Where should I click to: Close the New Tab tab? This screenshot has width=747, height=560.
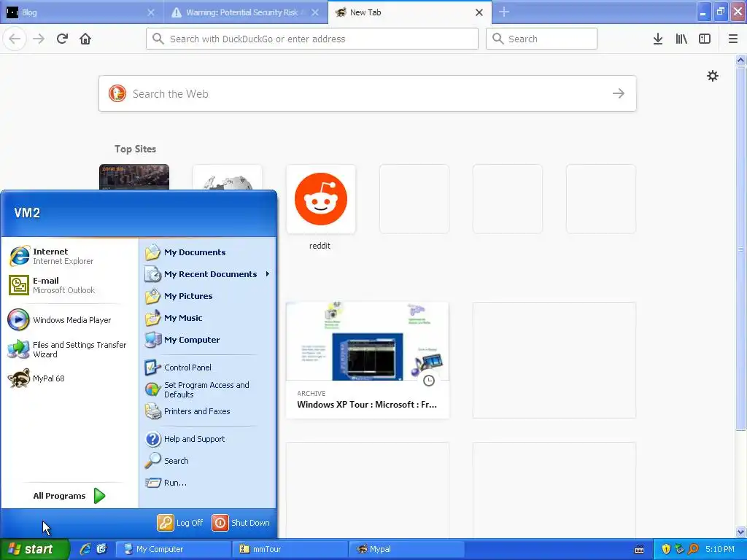coord(479,12)
